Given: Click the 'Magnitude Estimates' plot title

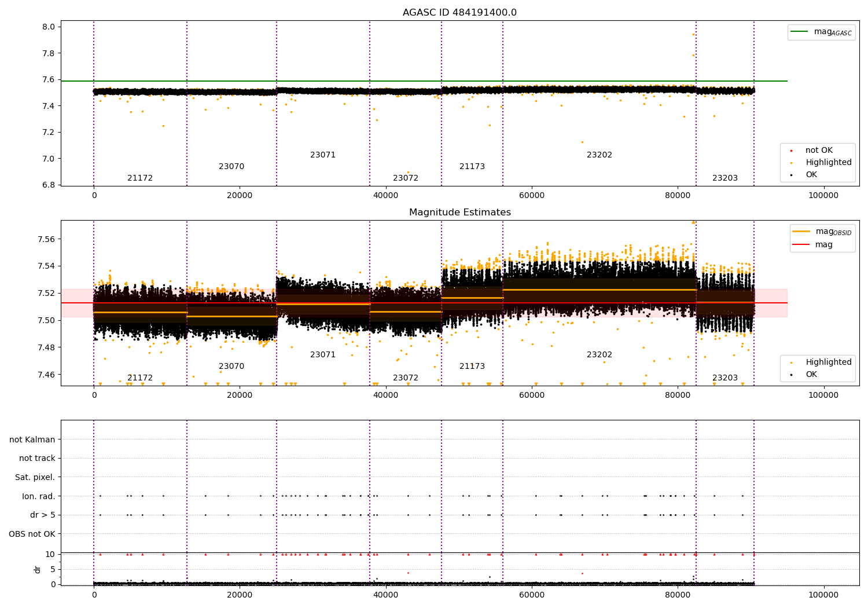Looking at the screenshot, I should 459,213.
